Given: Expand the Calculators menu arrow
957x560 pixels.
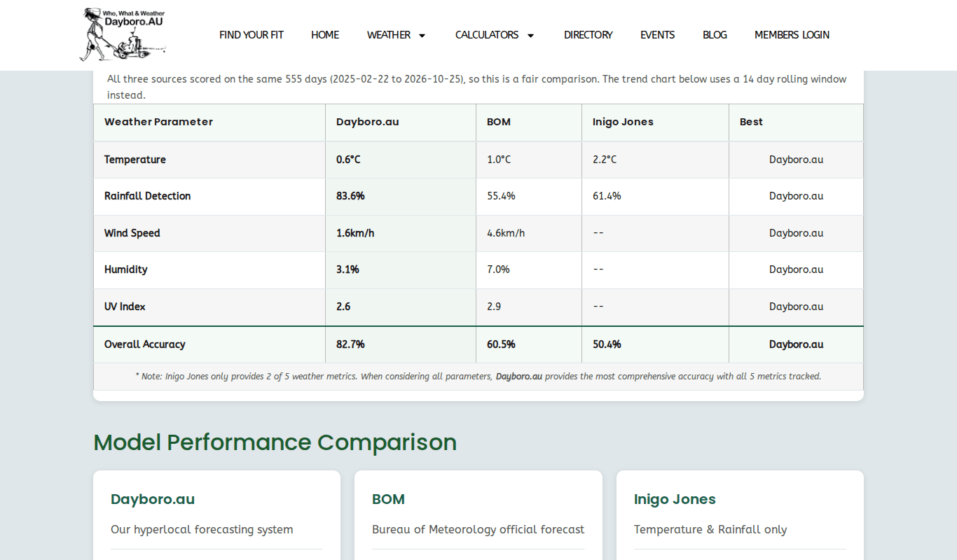Looking at the screenshot, I should (530, 35).
